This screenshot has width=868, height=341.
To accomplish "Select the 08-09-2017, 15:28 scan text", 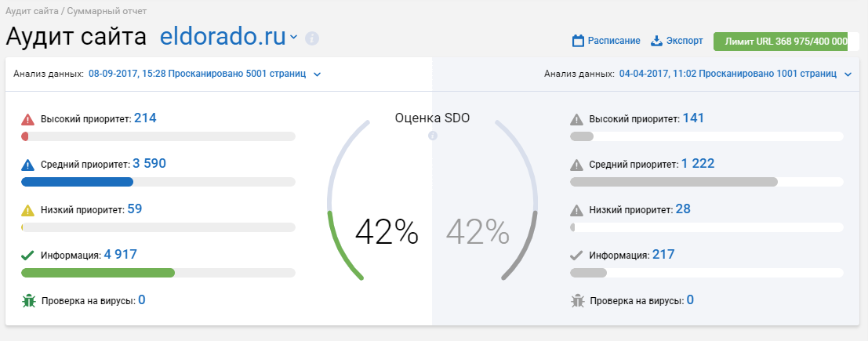I will click(197, 74).
